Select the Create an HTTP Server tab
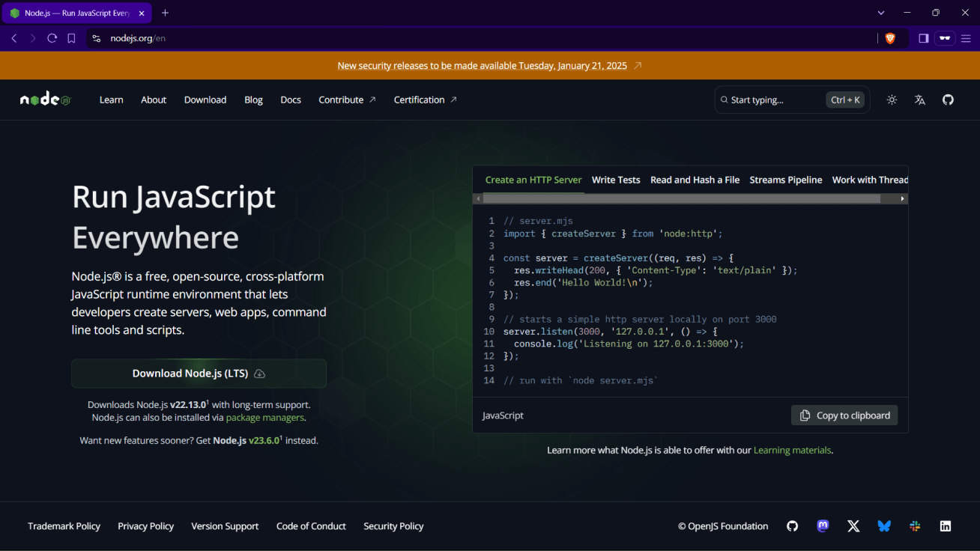Viewport: 980px width, 551px height. tap(533, 180)
